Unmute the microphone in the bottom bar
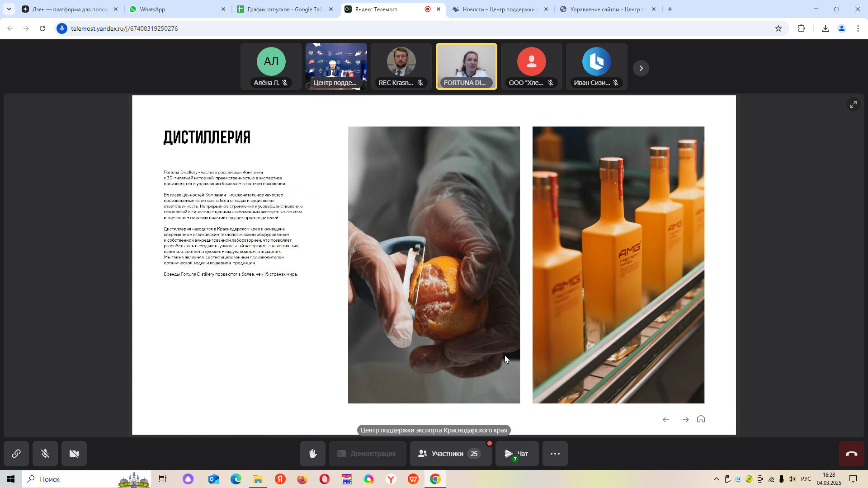This screenshot has width=868, height=488. (x=45, y=454)
